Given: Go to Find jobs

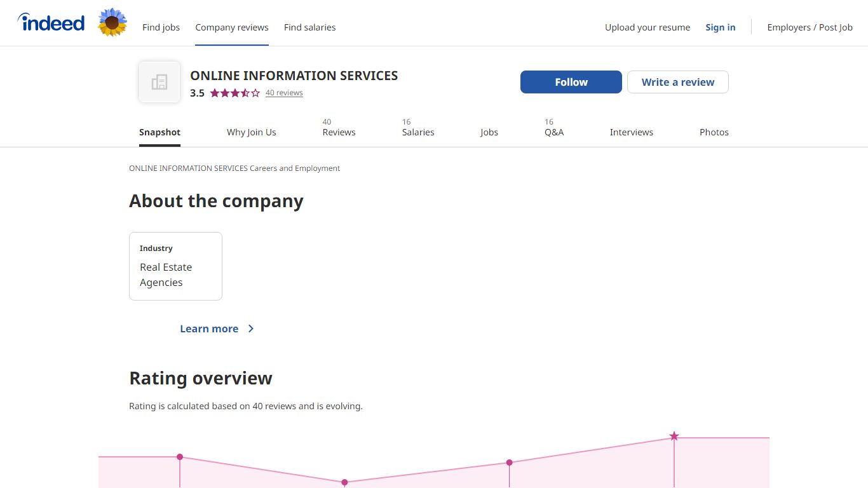Looking at the screenshot, I should click(x=161, y=27).
